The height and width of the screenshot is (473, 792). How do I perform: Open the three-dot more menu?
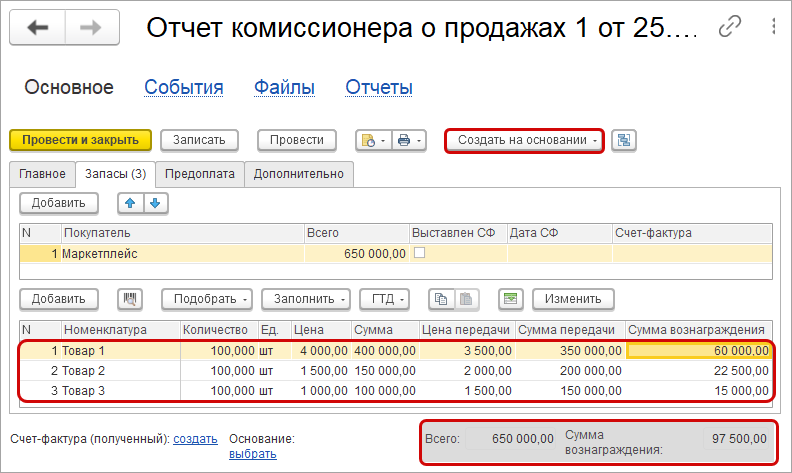(x=773, y=26)
